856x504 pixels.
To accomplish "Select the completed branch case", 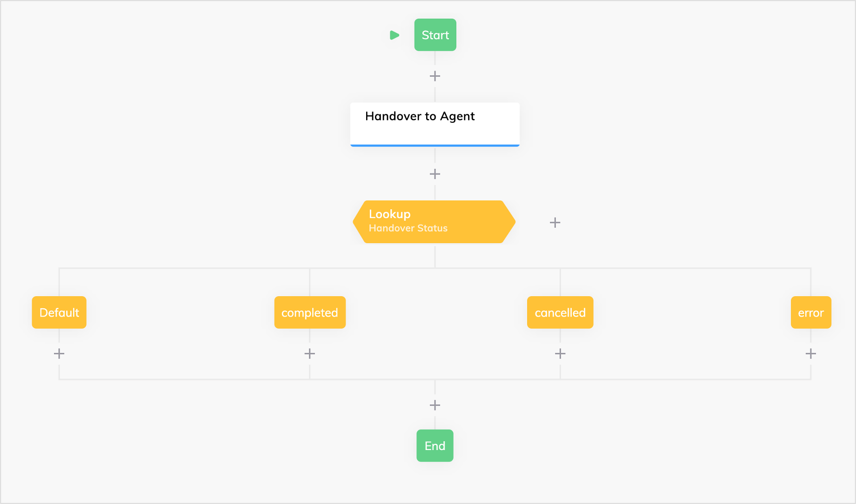I will [x=310, y=312].
